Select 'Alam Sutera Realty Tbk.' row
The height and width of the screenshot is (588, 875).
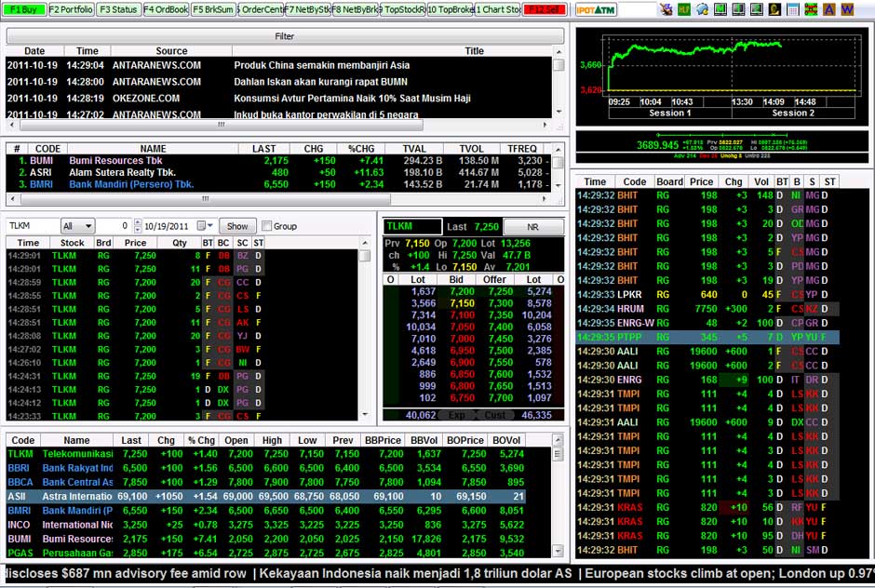[278, 172]
